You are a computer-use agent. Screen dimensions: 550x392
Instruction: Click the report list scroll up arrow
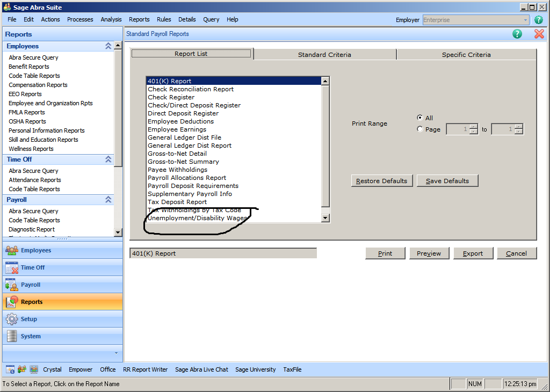coord(325,81)
